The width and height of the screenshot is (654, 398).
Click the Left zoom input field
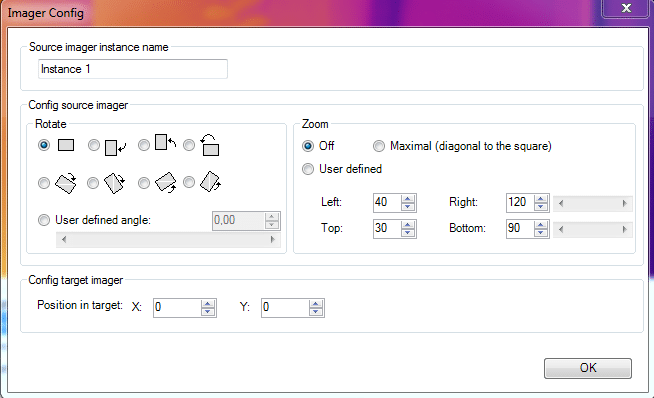[387, 203]
